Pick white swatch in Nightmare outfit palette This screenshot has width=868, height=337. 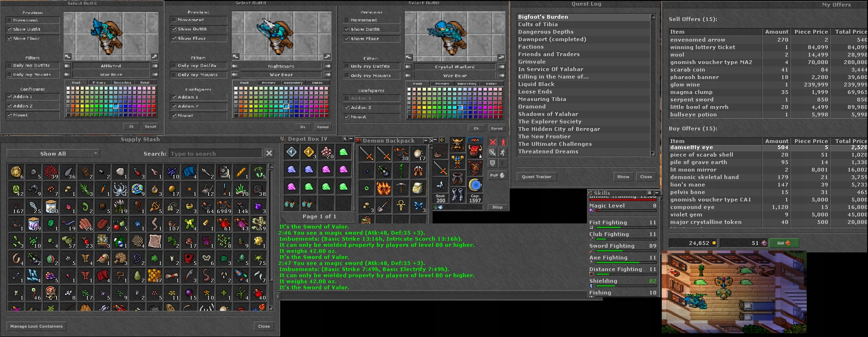click(236, 89)
